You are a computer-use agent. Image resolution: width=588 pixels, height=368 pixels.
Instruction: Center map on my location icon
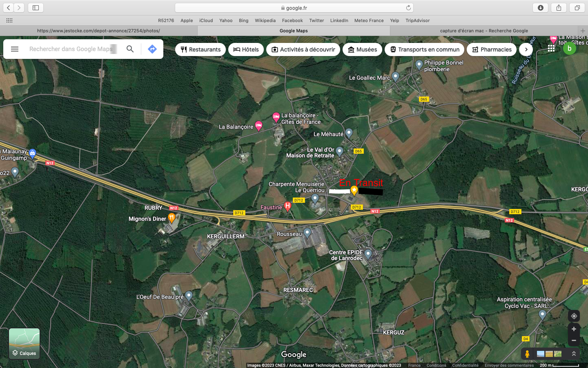(574, 316)
